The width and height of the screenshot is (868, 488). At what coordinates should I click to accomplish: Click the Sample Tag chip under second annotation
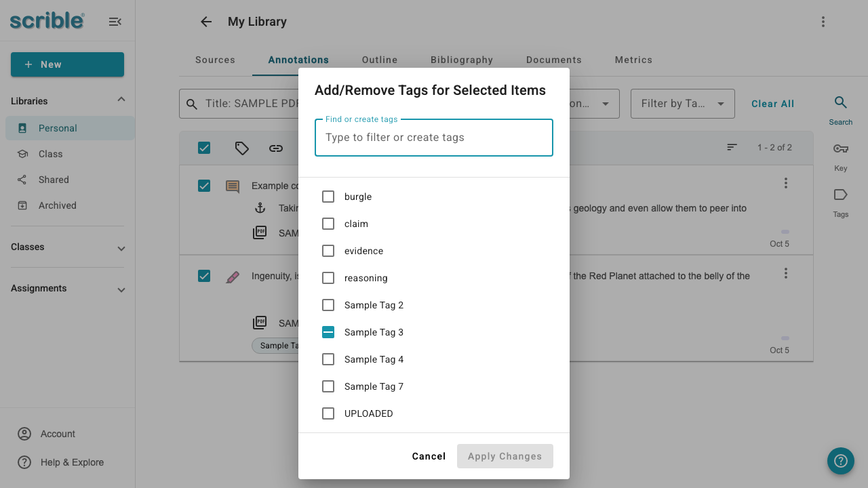click(275, 346)
